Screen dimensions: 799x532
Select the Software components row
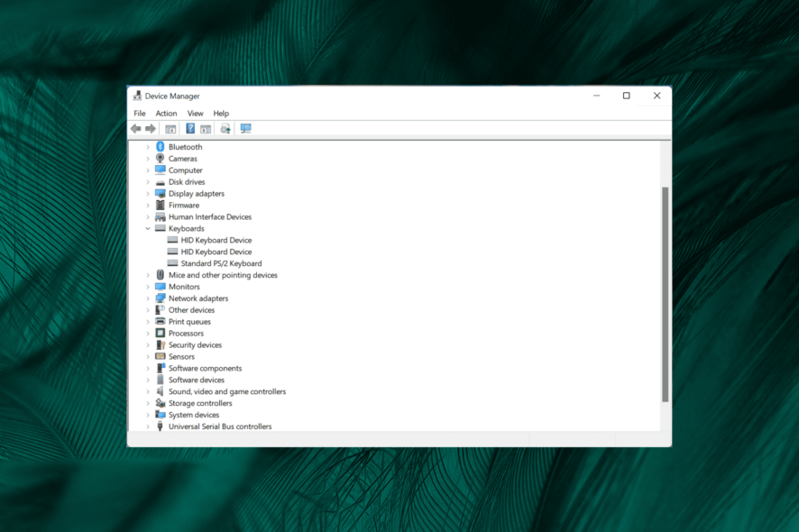(205, 369)
